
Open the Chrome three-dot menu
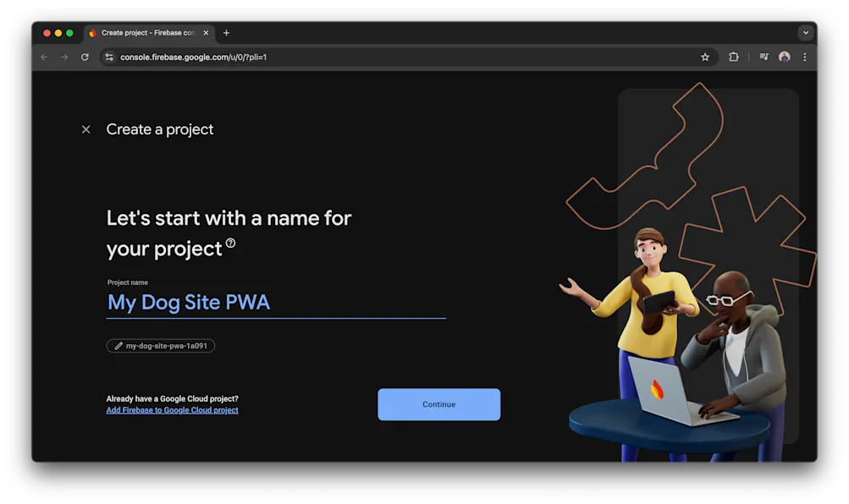point(804,57)
